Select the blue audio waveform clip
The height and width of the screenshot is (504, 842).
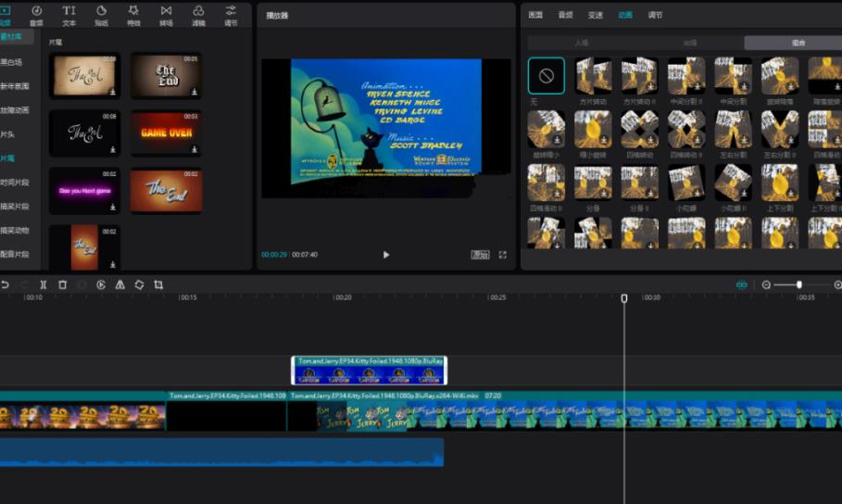(221, 452)
